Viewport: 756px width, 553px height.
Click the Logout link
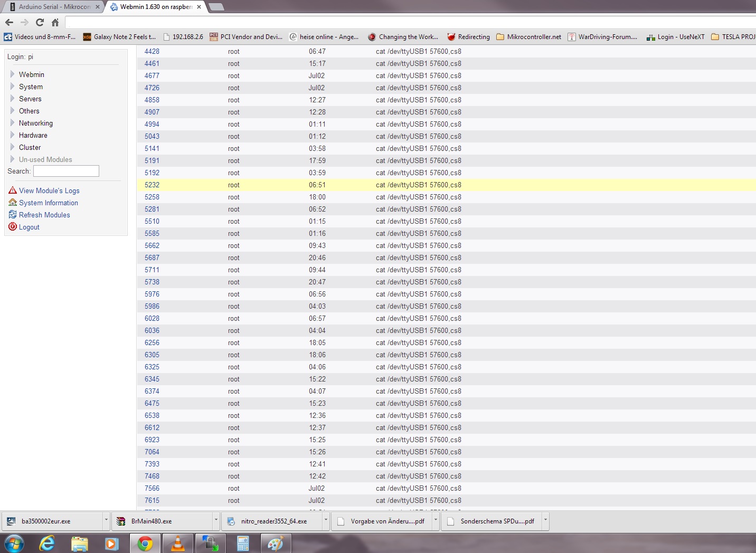tap(29, 227)
